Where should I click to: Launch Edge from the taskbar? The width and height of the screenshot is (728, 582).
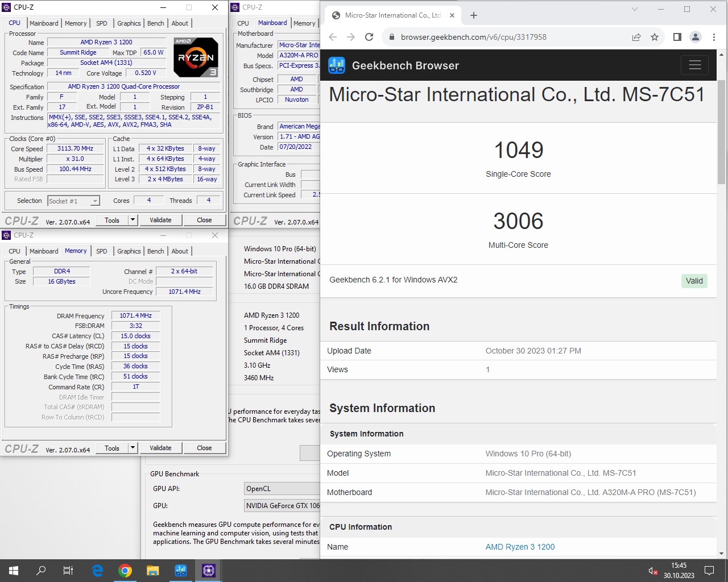click(x=97, y=571)
